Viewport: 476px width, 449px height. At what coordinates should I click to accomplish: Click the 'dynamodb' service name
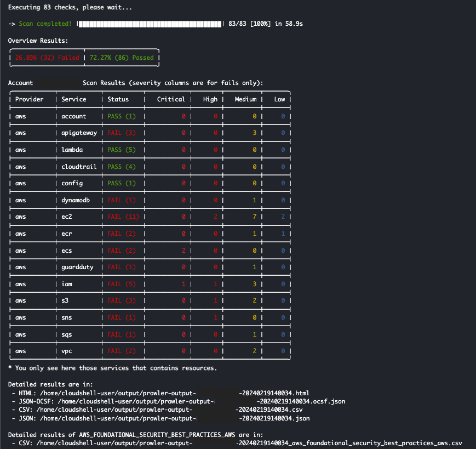point(76,201)
